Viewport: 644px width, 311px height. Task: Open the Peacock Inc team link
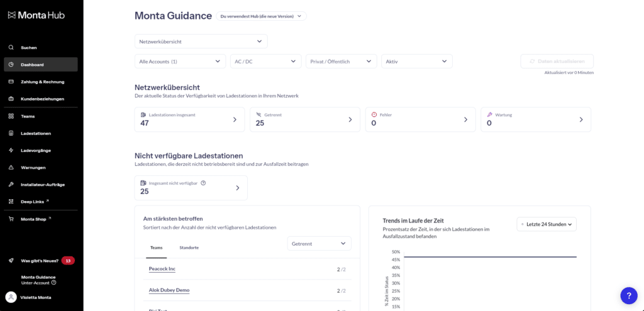162,269
